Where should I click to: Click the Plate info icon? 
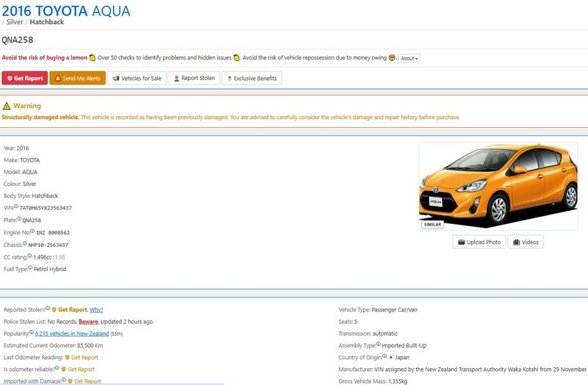(x=19, y=218)
